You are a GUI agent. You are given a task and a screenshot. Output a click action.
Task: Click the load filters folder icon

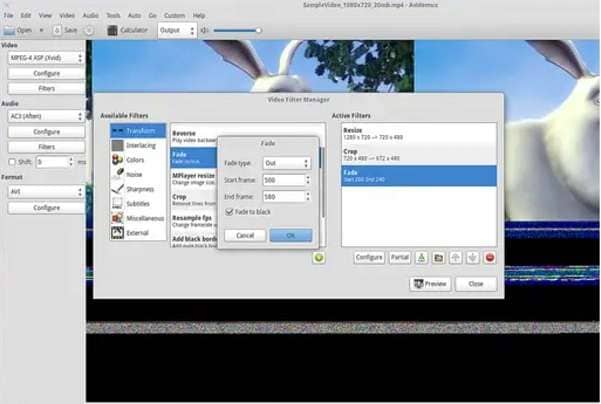(x=438, y=258)
